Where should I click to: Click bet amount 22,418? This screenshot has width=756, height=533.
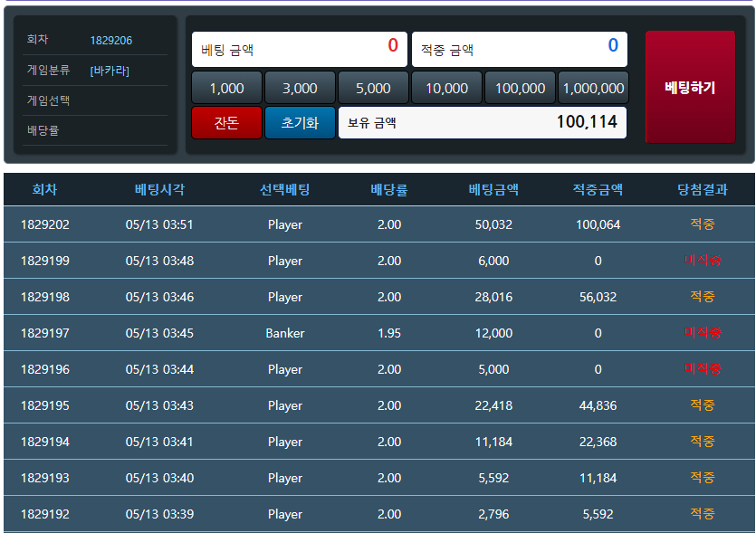(x=493, y=405)
